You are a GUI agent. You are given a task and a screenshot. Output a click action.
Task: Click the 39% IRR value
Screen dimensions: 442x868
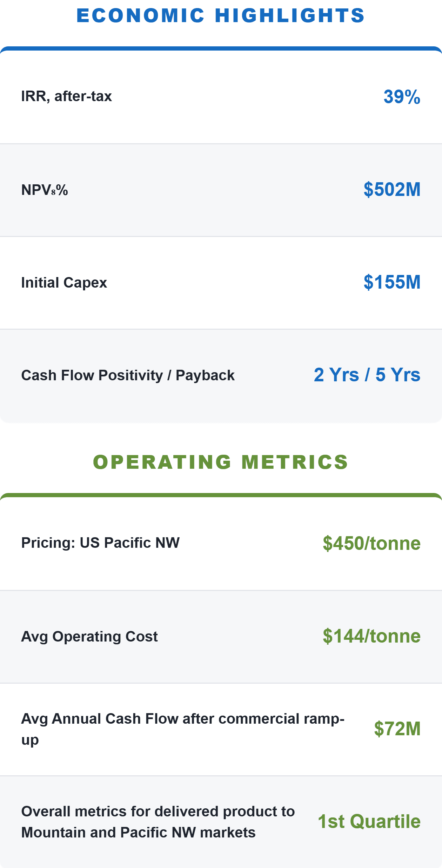(402, 97)
